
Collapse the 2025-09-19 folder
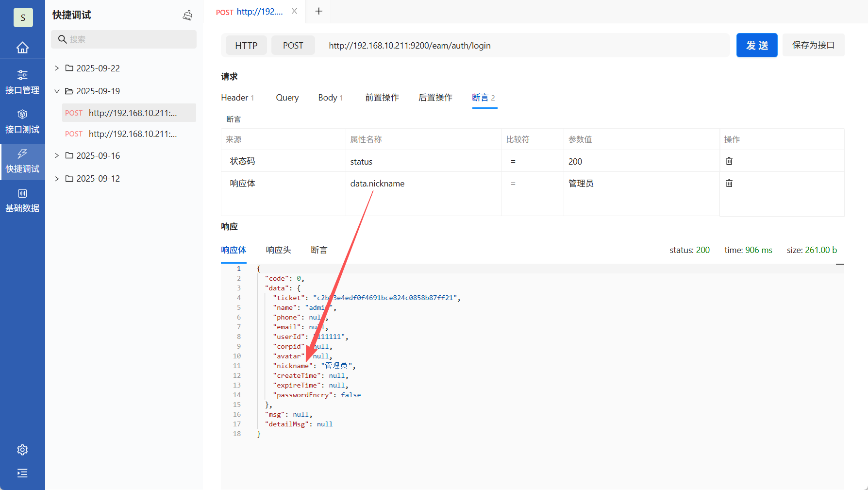(x=57, y=91)
